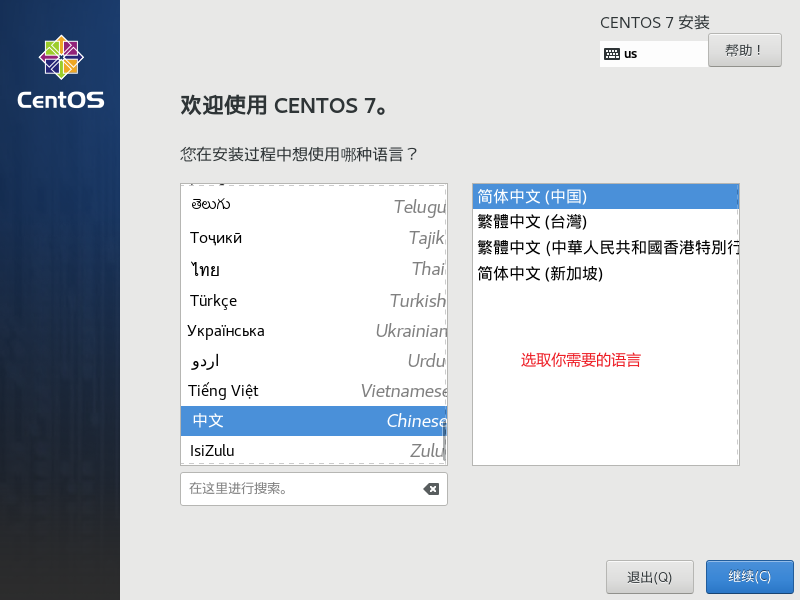Choose 简体中文 (中国) locale
The width and height of the screenshot is (800, 600).
click(x=606, y=196)
